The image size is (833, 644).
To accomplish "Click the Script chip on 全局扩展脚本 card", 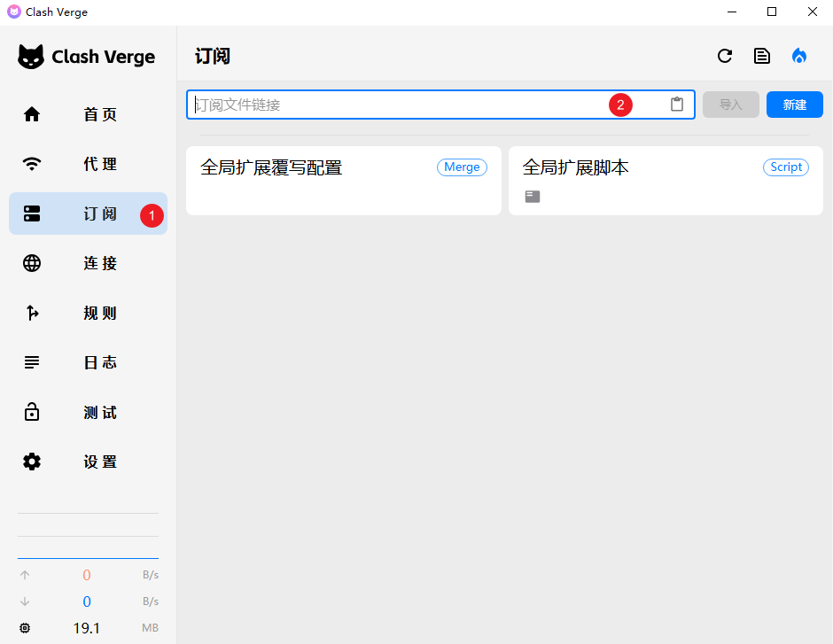I will click(786, 167).
